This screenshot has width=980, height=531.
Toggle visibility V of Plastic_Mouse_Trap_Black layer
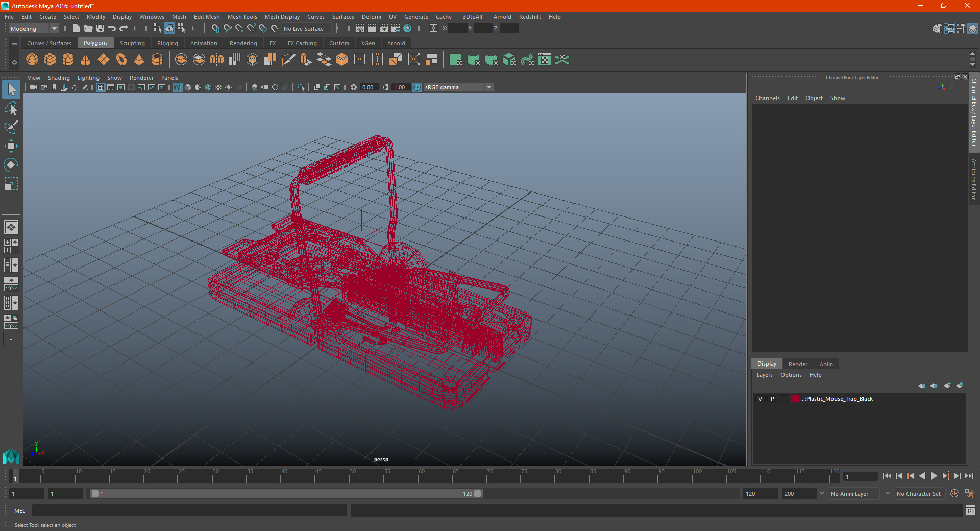(760, 399)
